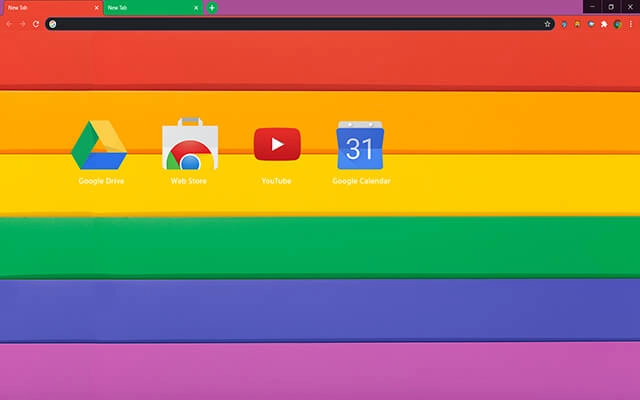Click the site info icon in address bar
This screenshot has width=640, height=400.
pyautogui.click(x=53, y=24)
